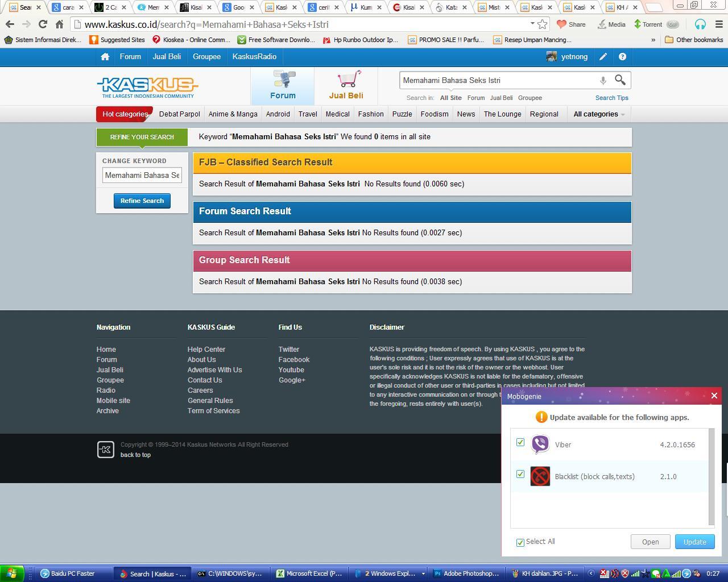
Task: Click the taskbar clock showing 0:27
Action: pyautogui.click(x=713, y=573)
